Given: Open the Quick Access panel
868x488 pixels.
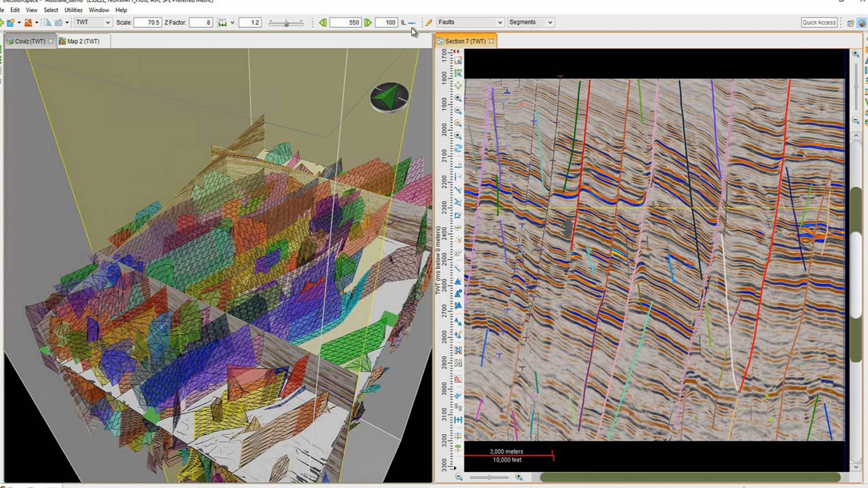Looking at the screenshot, I should coord(819,22).
